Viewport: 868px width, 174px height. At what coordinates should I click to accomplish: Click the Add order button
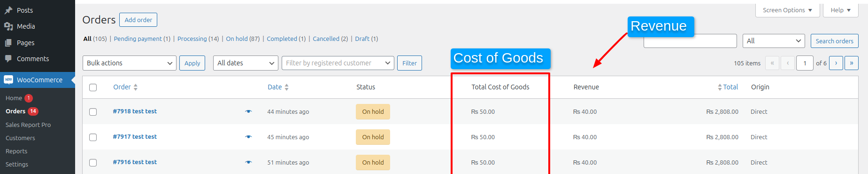point(138,20)
